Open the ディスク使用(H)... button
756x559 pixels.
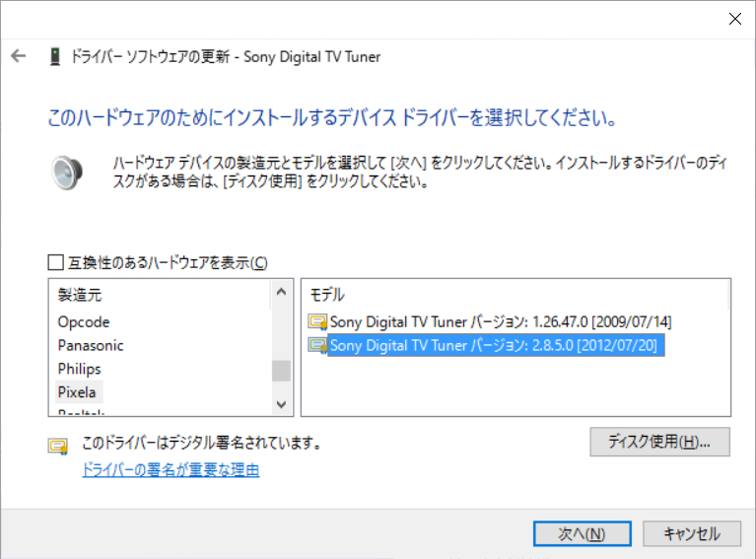(659, 442)
